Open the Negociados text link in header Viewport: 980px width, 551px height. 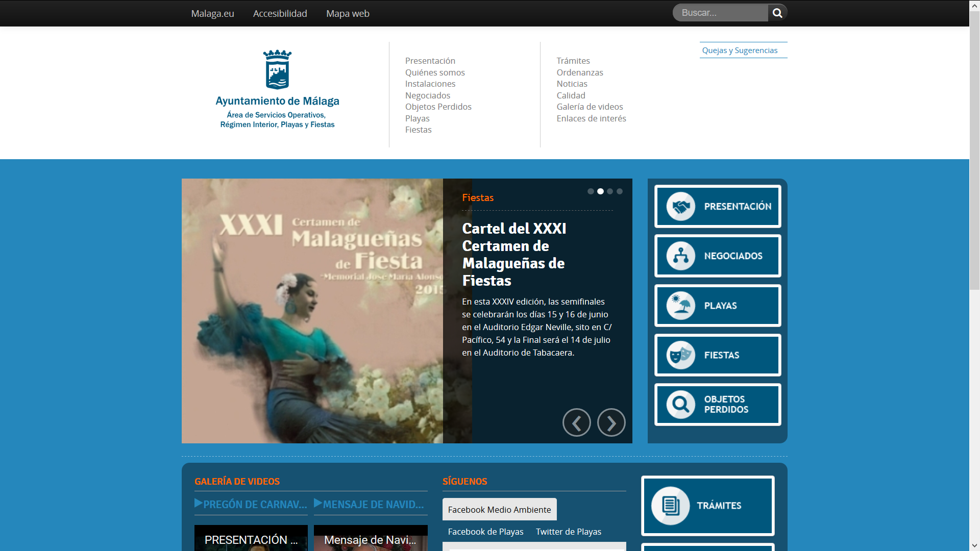click(x=427, y=95)
